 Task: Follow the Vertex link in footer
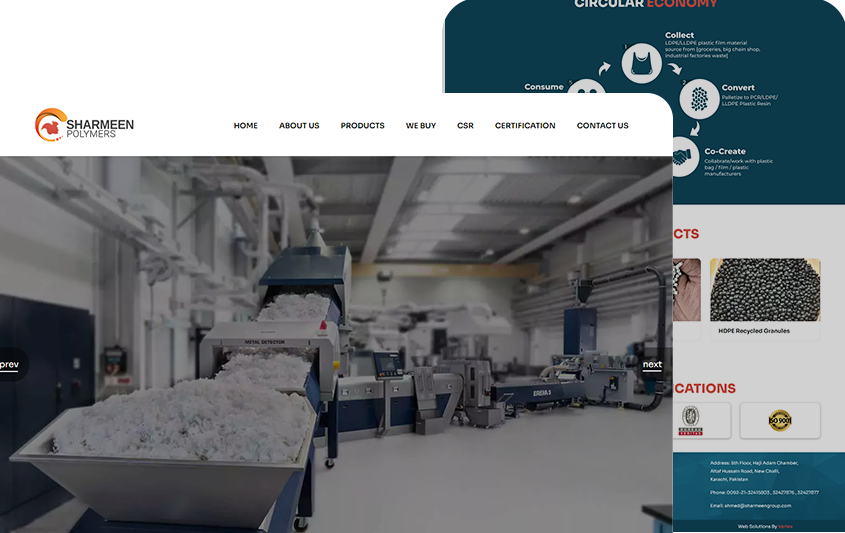pyautogui.click(x=785, y=526)
